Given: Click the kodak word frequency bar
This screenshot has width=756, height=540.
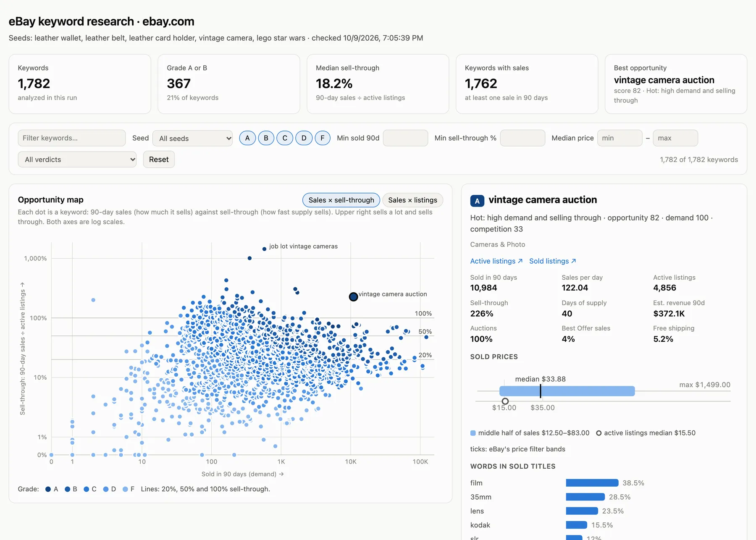Looking at the screenshot, I should (577, 525).
